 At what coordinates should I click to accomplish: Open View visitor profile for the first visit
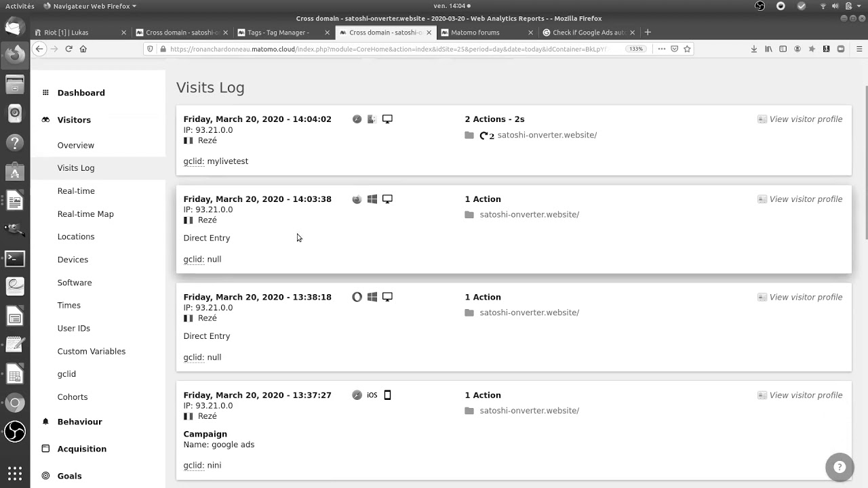[806, 119]
